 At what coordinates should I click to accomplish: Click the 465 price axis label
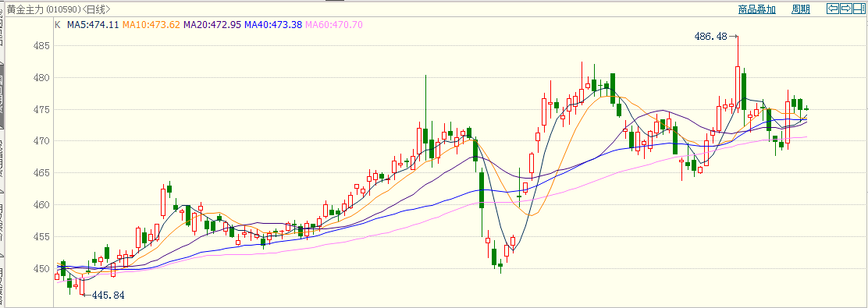(x=41, y=173)
